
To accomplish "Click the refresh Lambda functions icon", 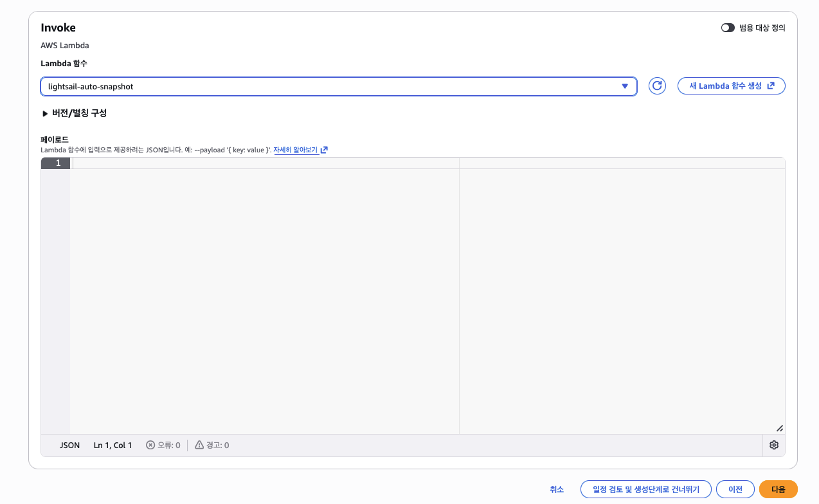I will 656,86.
